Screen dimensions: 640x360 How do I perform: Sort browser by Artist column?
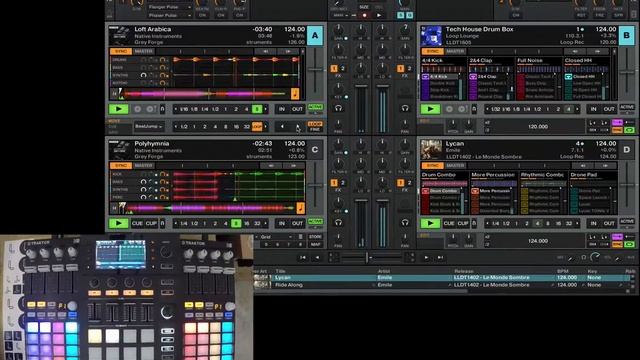click(384, 271)
